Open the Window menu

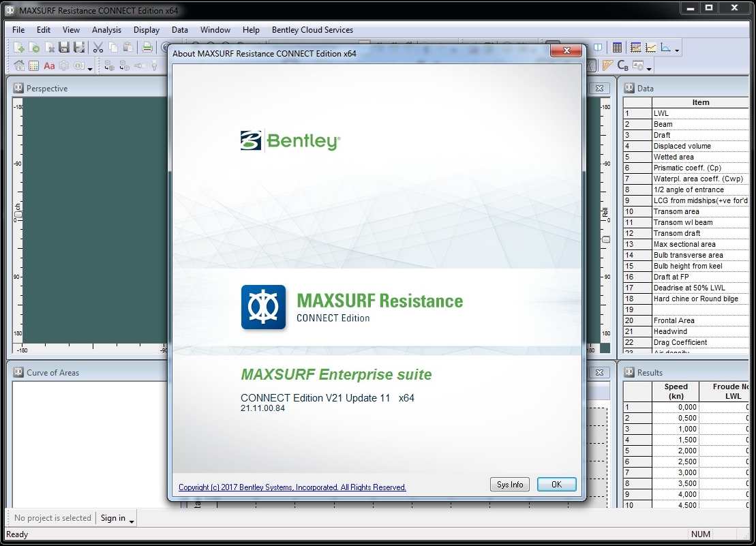click(215, 30)
